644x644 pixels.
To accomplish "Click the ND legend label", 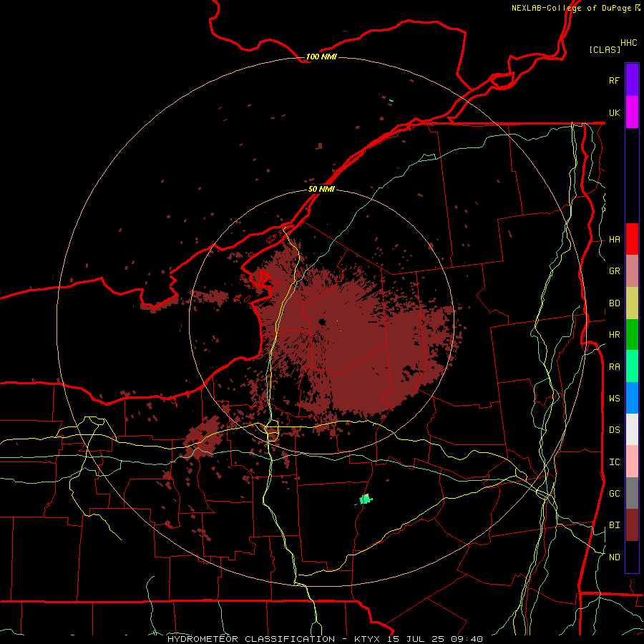I will pos(615,557).
